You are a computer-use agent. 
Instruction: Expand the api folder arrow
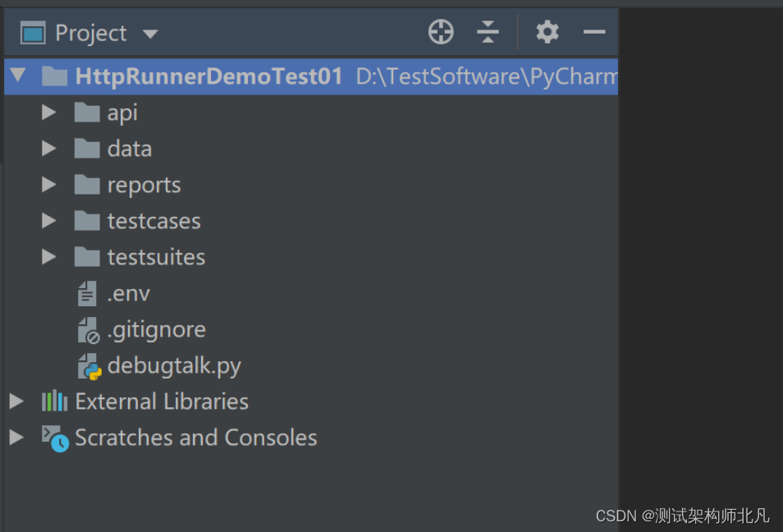pyautogui.click(x=49, y=112)
